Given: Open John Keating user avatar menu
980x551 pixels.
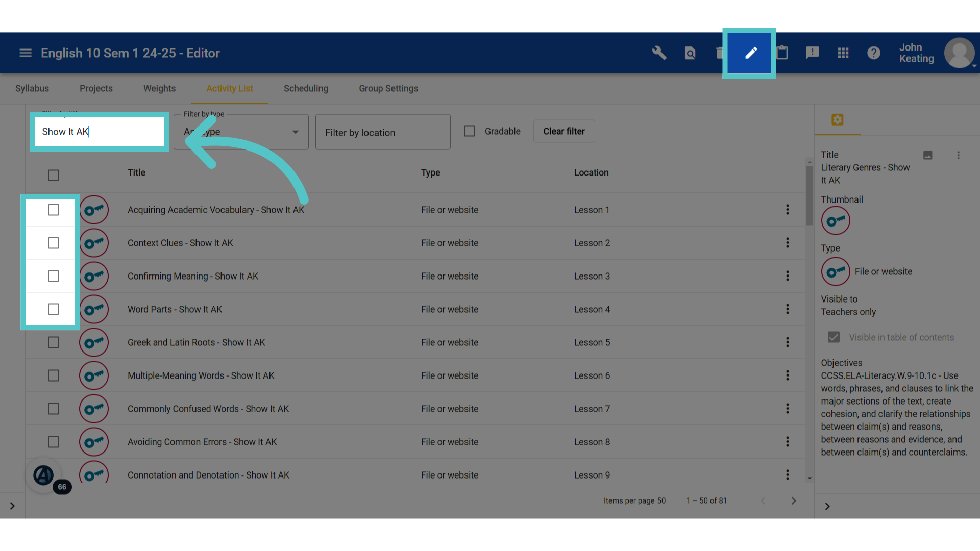Looking at the screenshot, I should [x=959, y=53].
